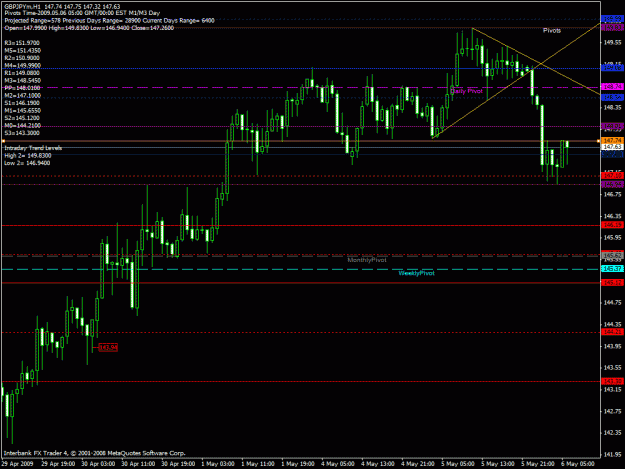Click the Projected Range=578 info line

(110, 20)
